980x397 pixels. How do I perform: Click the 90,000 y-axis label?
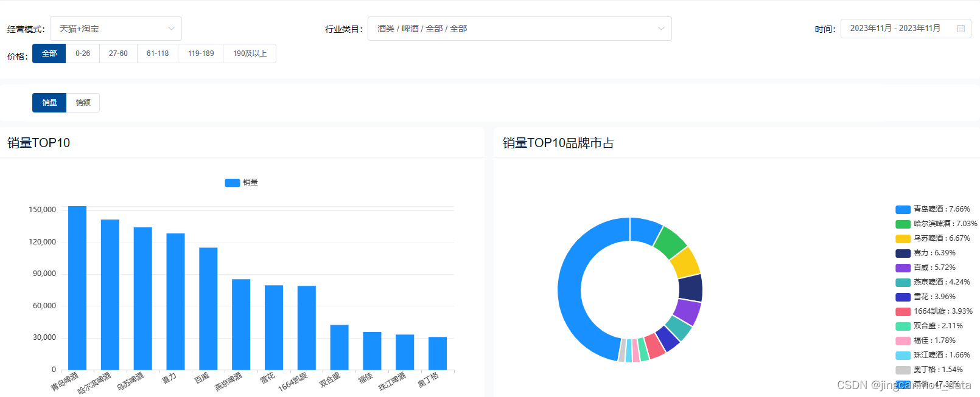tap(44, 274)
